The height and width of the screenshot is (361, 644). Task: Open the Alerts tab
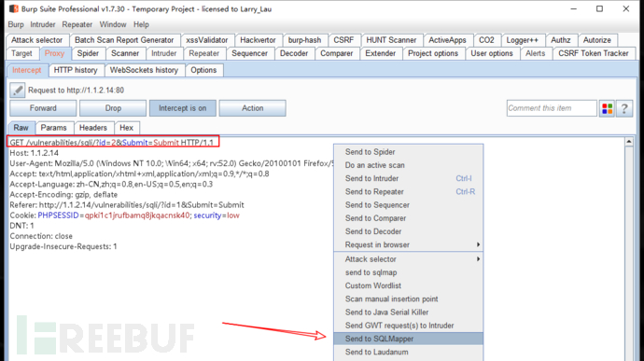pyautogui.click(x=535, y=53)
